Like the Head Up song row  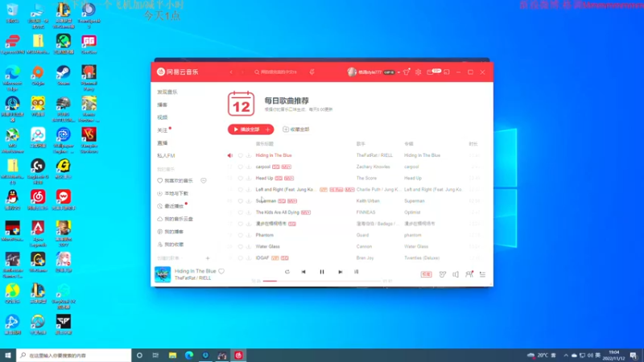click(x=241, y=178)
